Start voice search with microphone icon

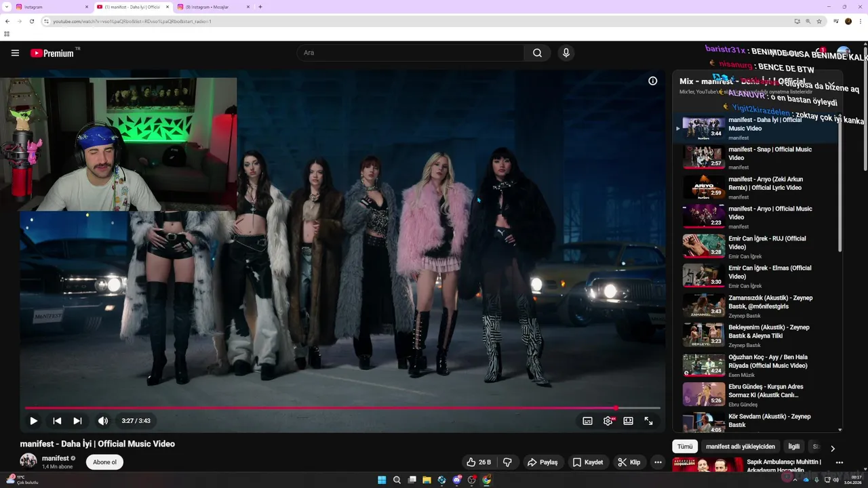[x=566, y=53]
